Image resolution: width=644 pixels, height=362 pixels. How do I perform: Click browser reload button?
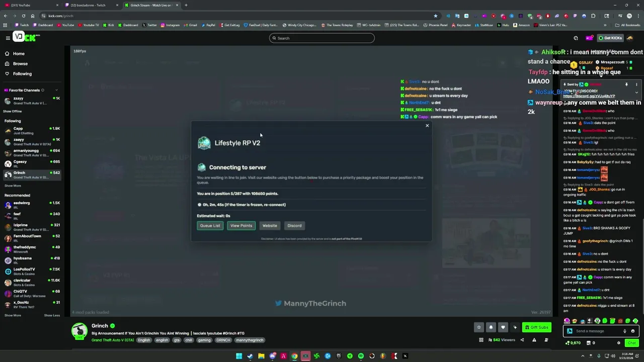point(23,16)
